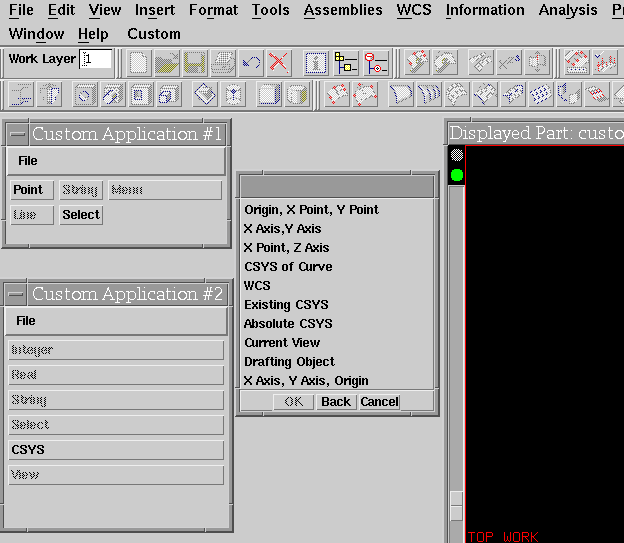
Task: Expand File menu in Custom Application #1
Action: (28, 161)
